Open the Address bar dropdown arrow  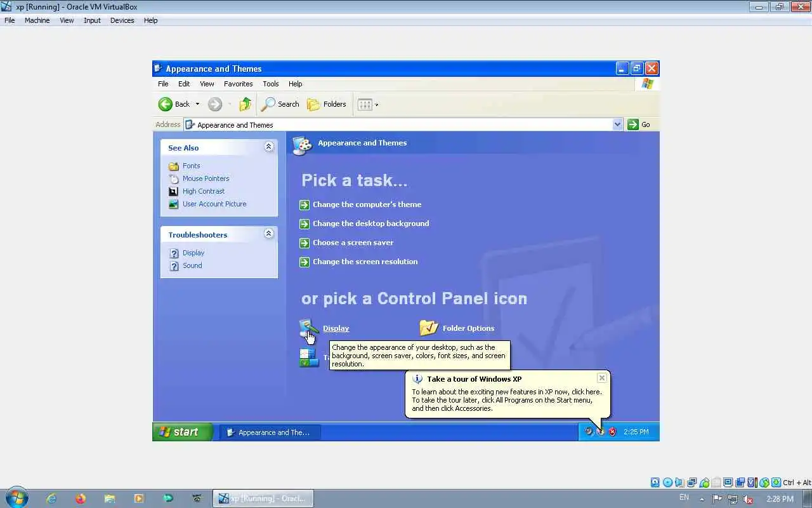[x=617, y=124]
